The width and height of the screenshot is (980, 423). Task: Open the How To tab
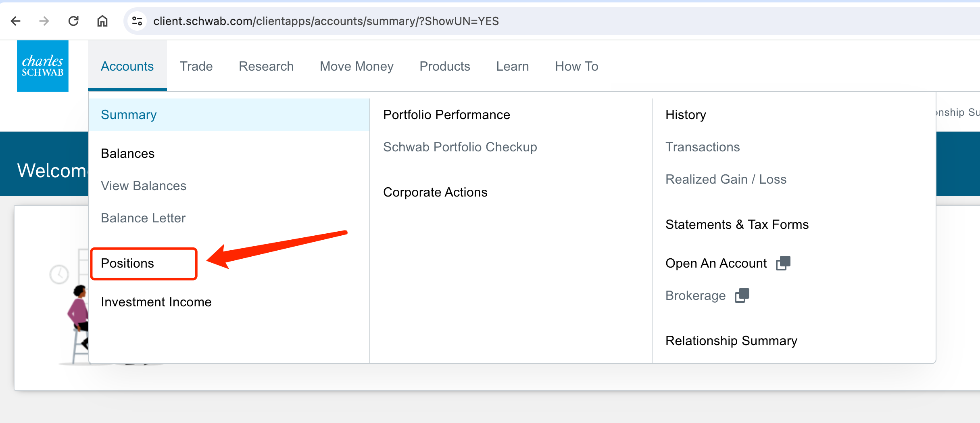click(577, 66)
